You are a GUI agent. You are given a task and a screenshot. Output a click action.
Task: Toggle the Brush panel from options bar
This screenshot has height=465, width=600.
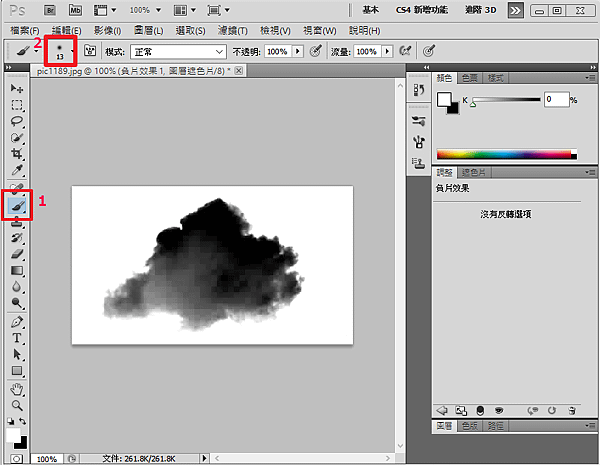90,51
